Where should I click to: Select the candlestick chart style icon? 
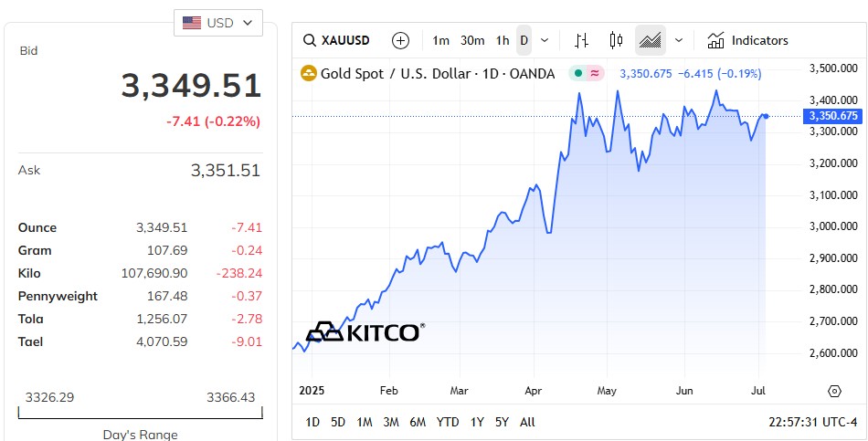pos(616,40)
